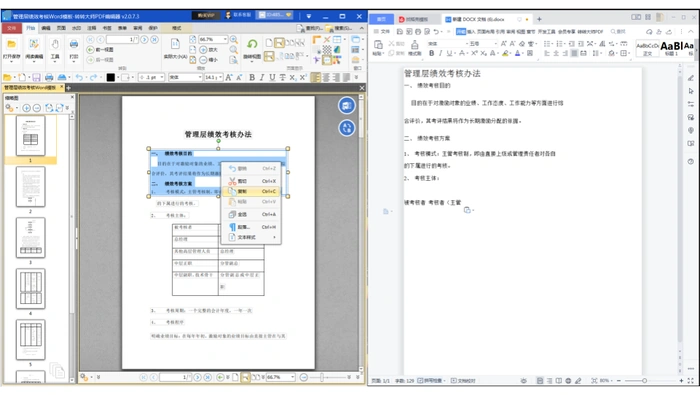Choose Select All (Ctrl+A) in context menu
Screen dimensions: 700x395
coord(252,215)
